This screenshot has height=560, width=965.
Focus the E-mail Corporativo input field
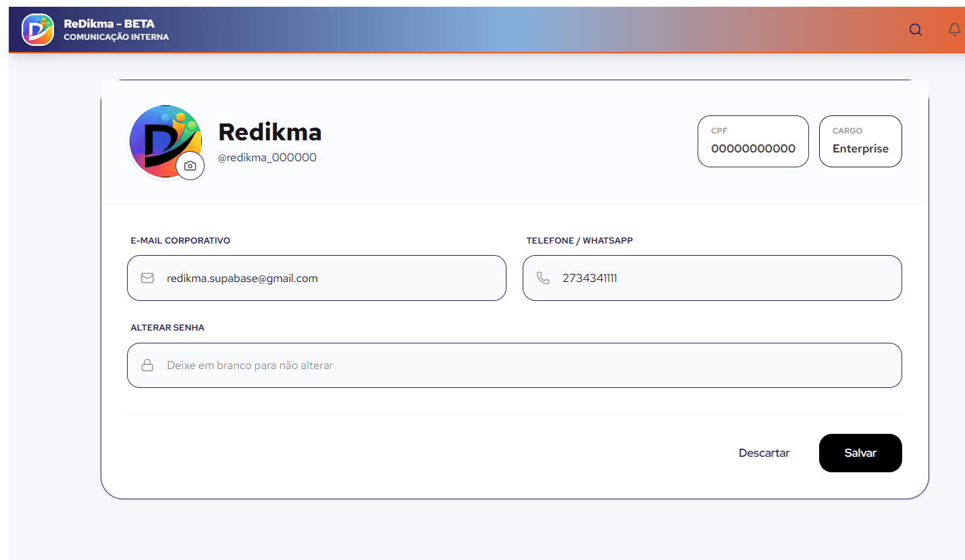(317, 278)
